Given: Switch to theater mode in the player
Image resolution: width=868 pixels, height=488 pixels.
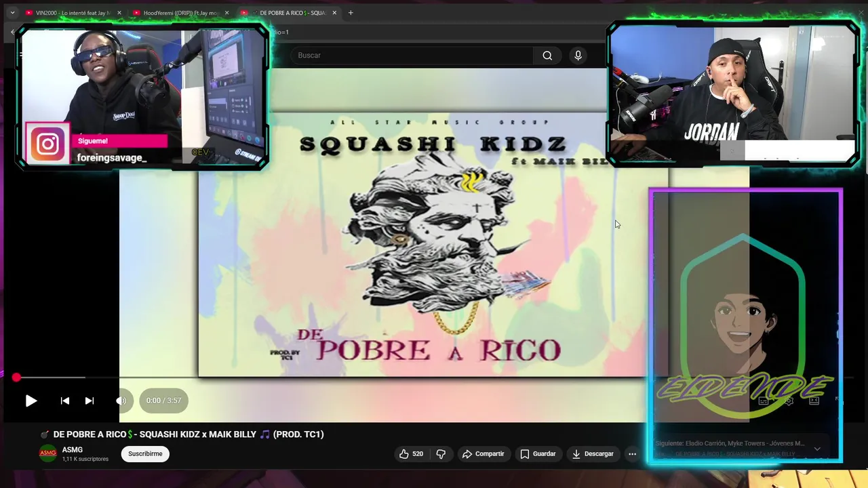Looking at the screenshot, I should coord(814,401).
